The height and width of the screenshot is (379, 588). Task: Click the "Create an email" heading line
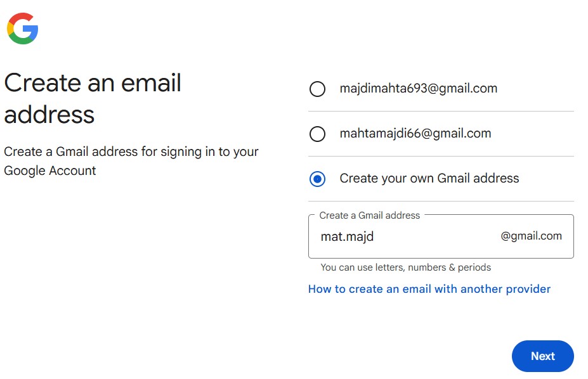(x=93, y=83)
